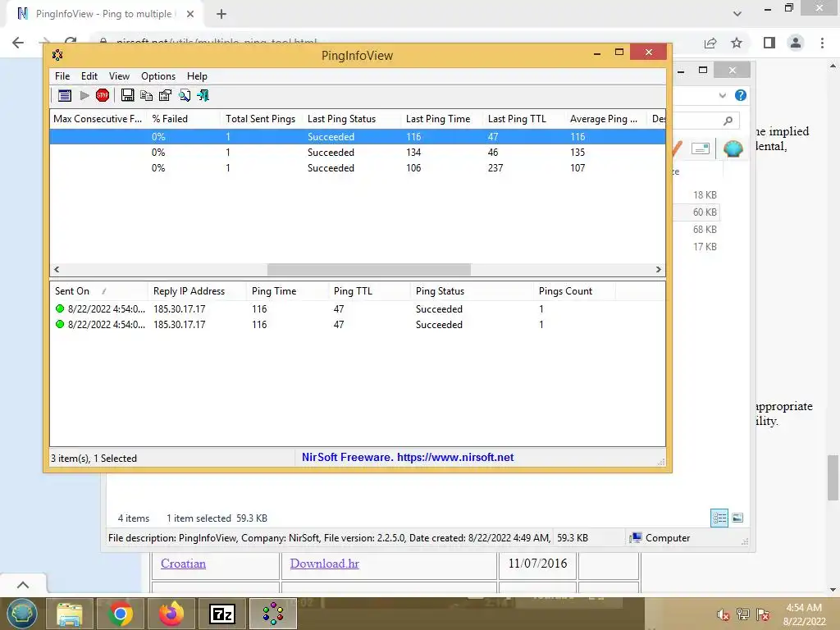Screen dimensions: 840x630
Task: Sort by Total Sent Pings column header
Action: pos(261,119)
